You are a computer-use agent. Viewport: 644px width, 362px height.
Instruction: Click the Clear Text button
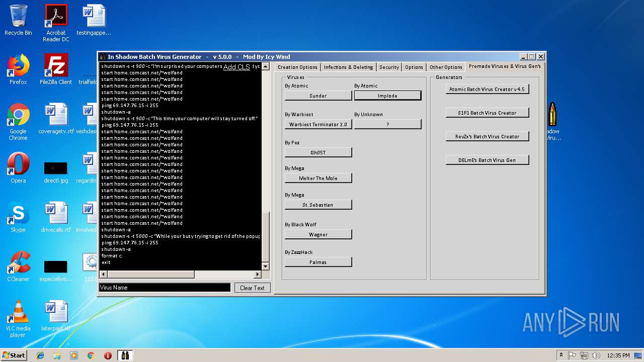click(x=252, y=288)
